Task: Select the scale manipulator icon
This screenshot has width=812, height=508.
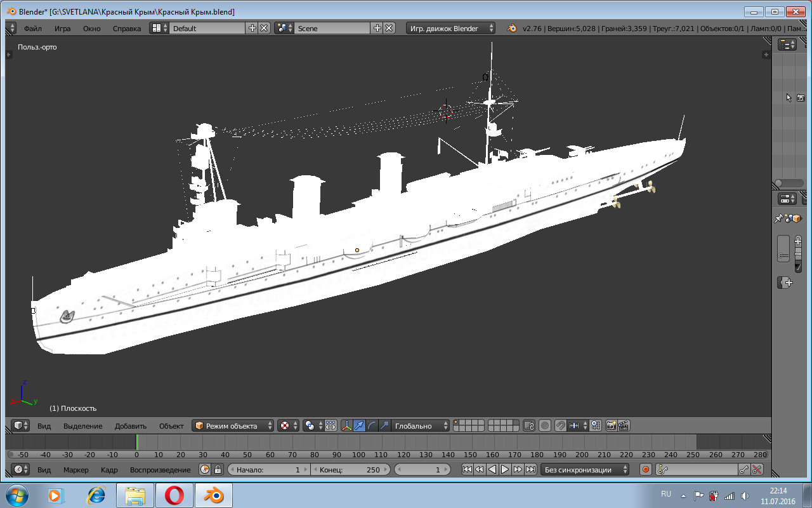Action: click(384, 425)
